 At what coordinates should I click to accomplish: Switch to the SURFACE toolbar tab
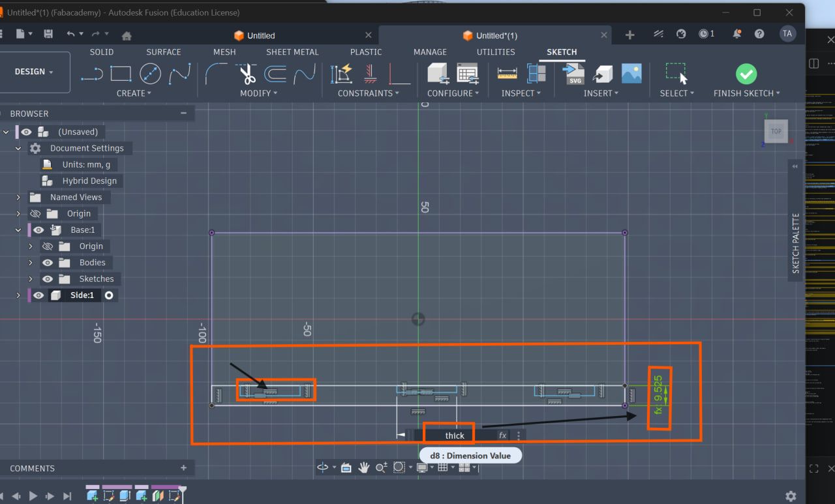pos(163,52)
